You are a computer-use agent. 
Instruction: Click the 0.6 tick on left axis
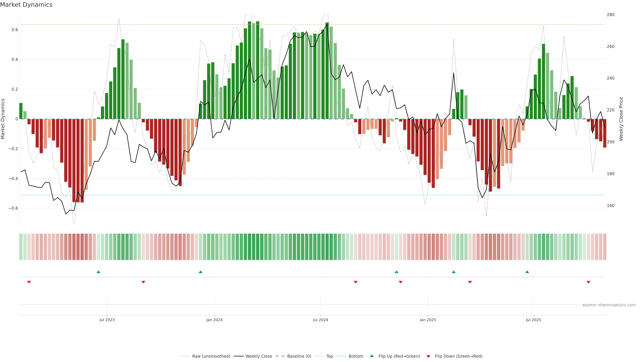[x=15, y=30]
